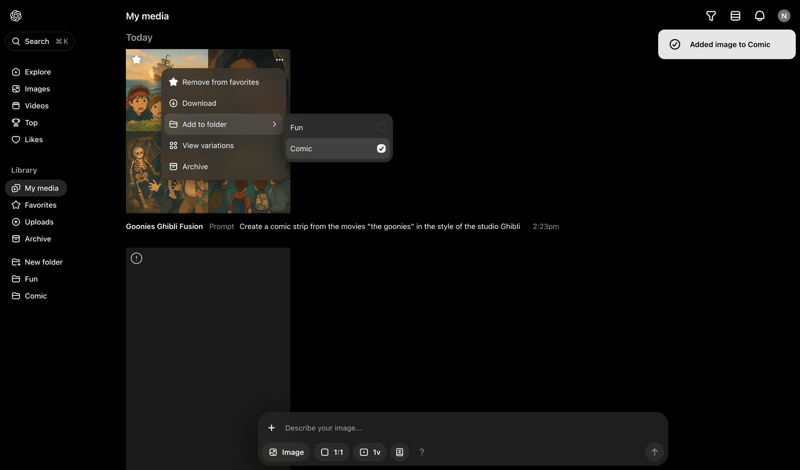Create a New folder in sidebar
Viewport: 800px width, 470px height.
tap(37, 262)
